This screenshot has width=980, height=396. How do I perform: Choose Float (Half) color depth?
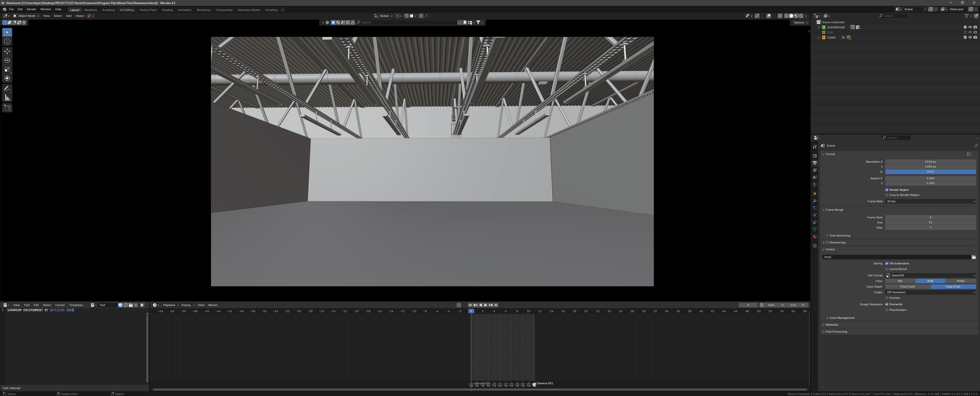point(907,287)
